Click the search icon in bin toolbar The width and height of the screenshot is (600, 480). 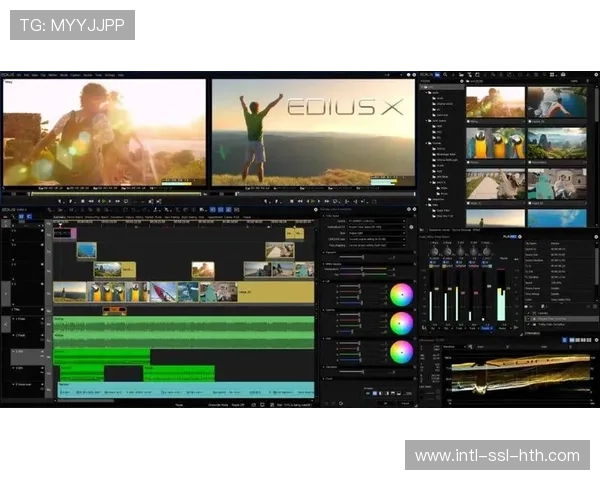click(446, 74)
